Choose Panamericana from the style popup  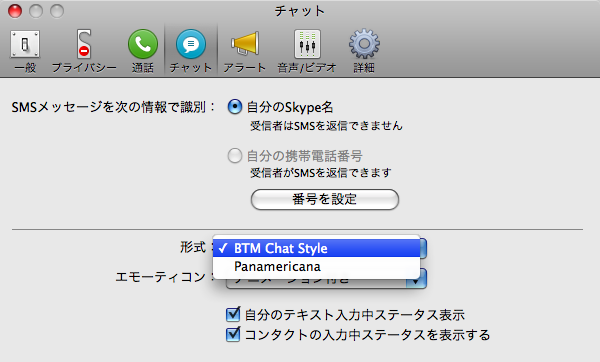[x=316, y=266]
